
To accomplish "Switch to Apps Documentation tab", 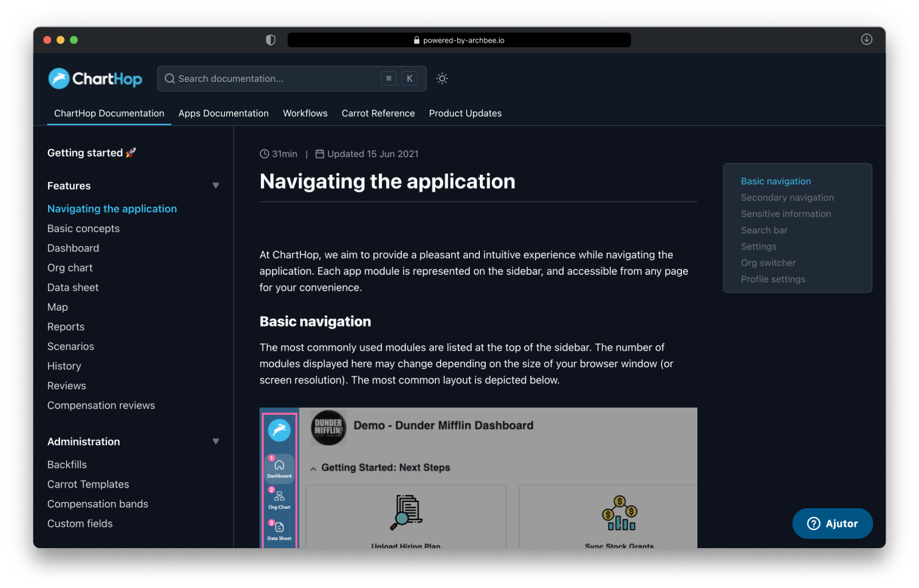I will [224, 113].
